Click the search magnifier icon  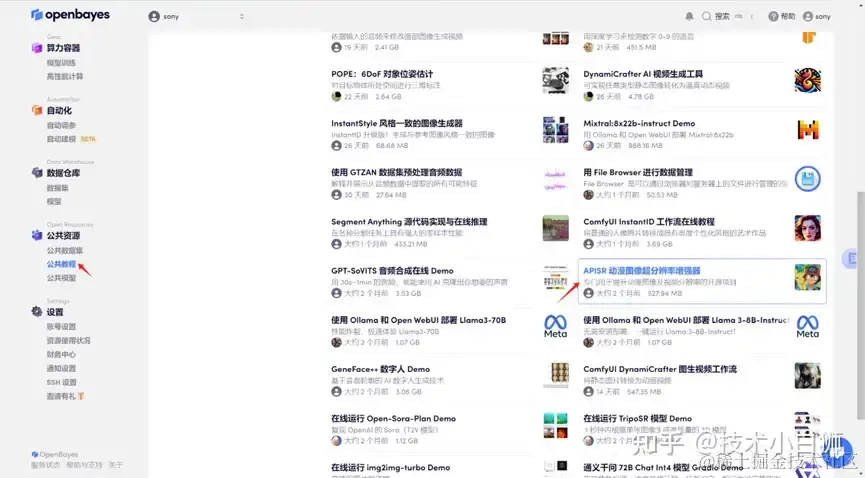(706, 17)
